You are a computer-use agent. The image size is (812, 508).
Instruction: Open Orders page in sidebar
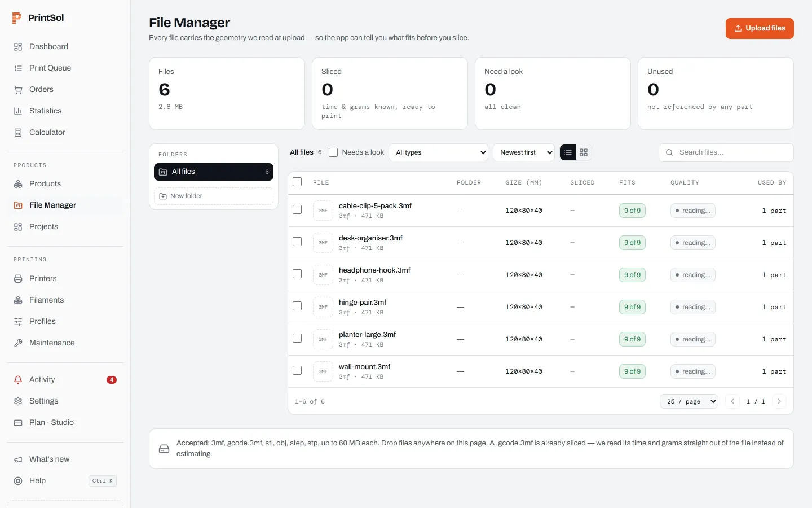65,90
